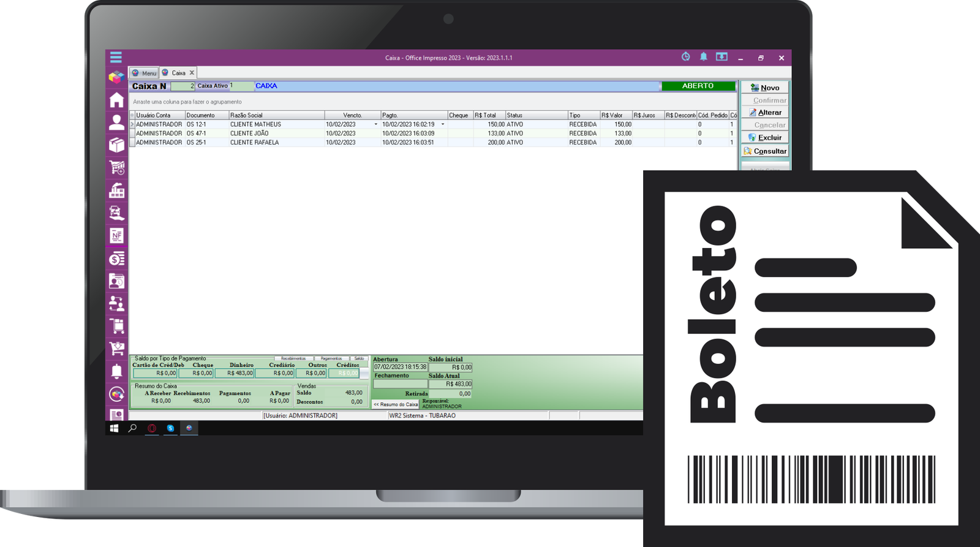Open the Windows Start menu
980x547 pixels.
click(114, 428)
